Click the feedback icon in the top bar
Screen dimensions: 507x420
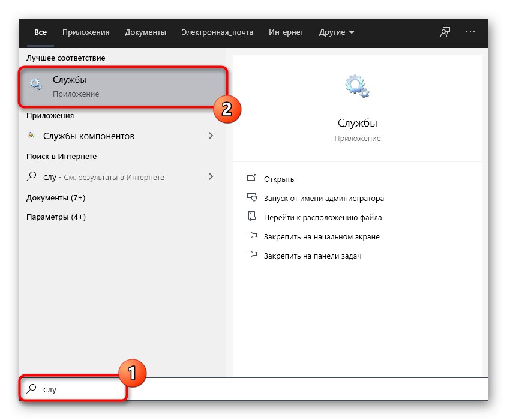click(445, 32)
